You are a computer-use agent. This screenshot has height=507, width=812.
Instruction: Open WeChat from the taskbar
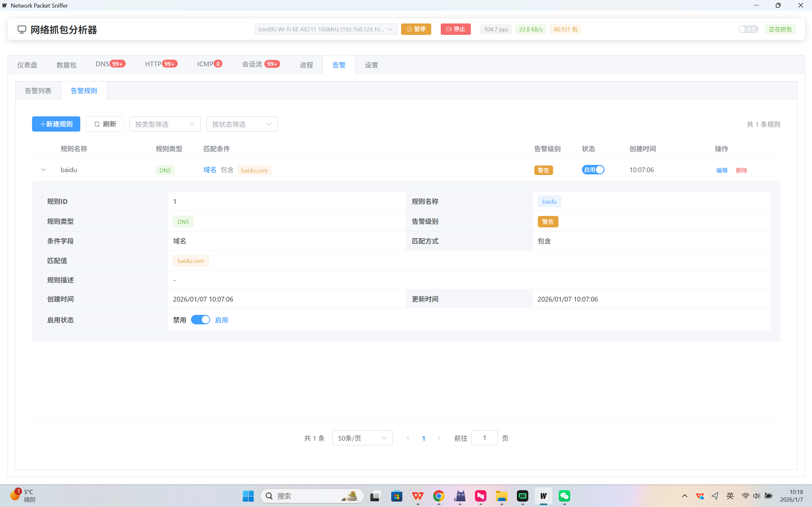(x=564, y=496)
